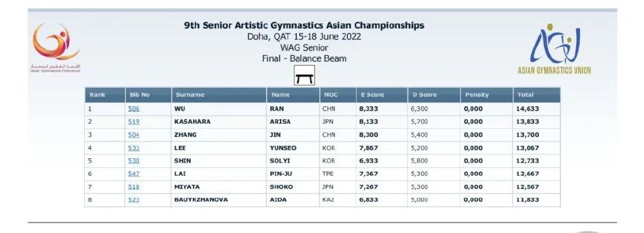Open bib number 519 link
The width and height of the screenshot is (644, 233).
click(133, 122)
